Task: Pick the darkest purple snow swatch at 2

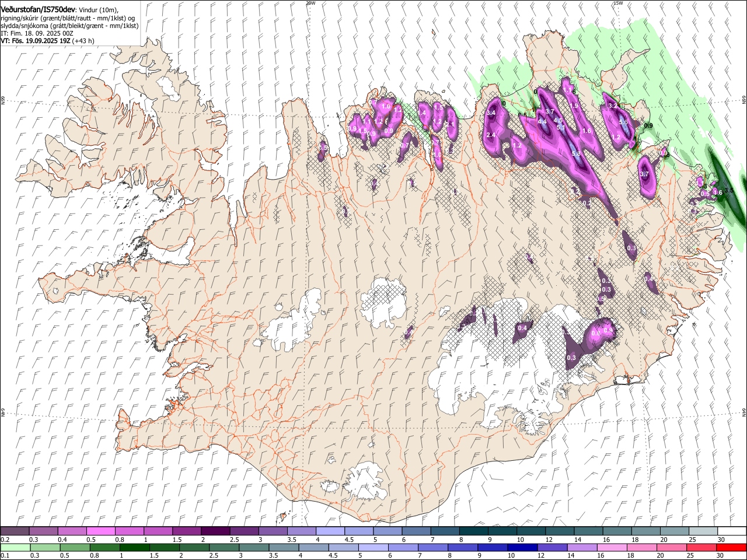Action: coord(215,531)
